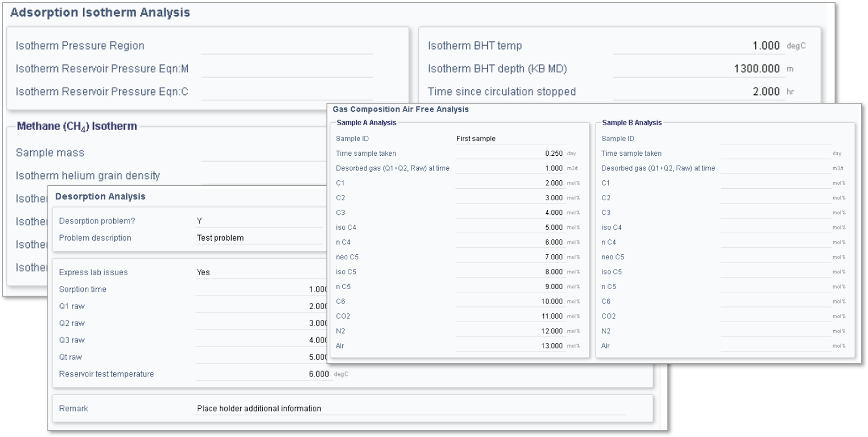This screenshot has width=868, height=437.
Task: Edit Time since circulation stopped value
Action: (x=698, y=92)
